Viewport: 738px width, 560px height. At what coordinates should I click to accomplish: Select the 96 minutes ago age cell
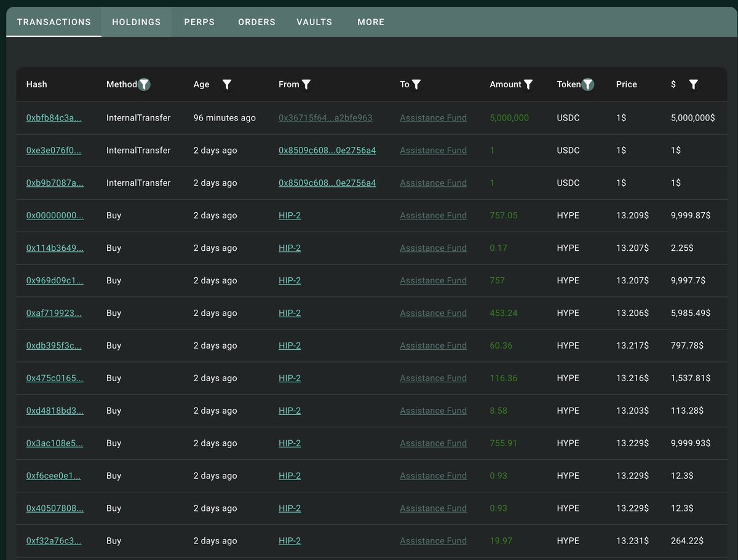coord(224,118)
